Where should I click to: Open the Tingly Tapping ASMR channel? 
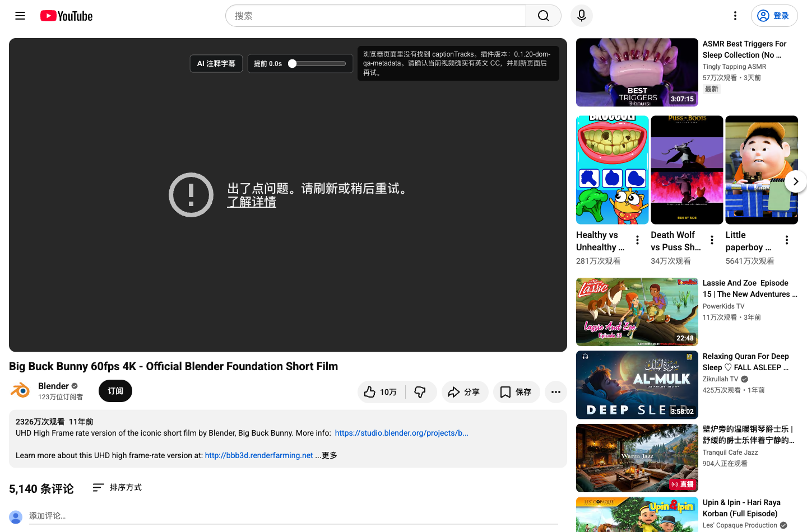click(x=734, y=66)
